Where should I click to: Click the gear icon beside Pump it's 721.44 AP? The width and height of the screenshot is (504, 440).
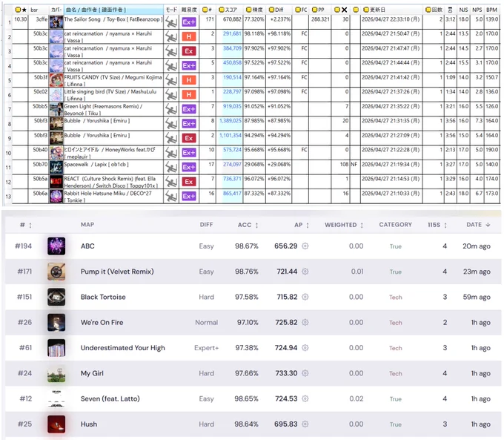click(x=305, y=272)
